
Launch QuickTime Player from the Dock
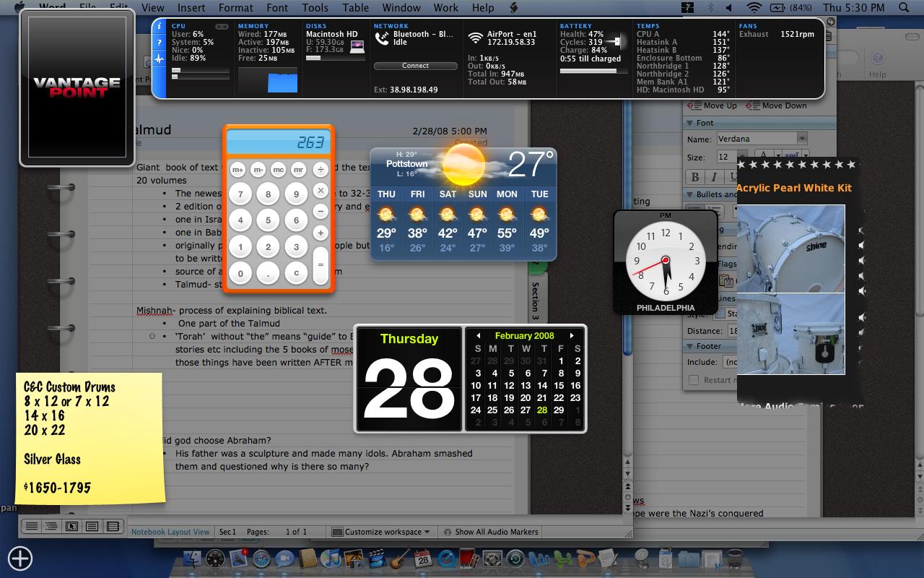446,558
